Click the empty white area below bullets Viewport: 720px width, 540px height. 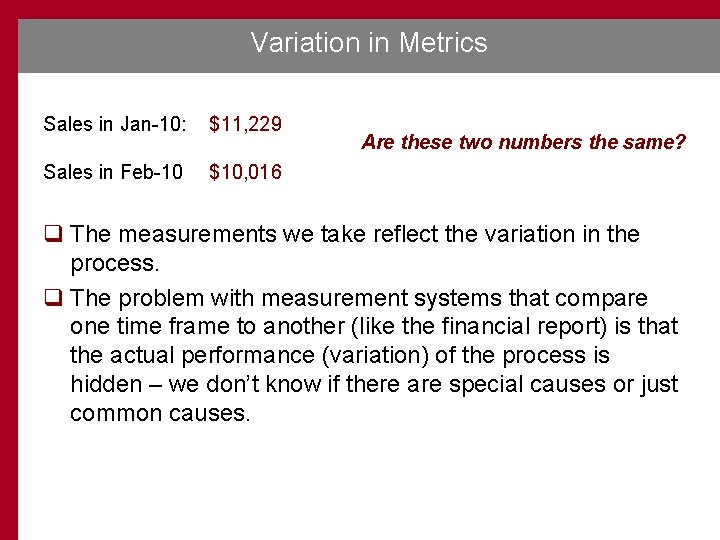[x=367, y=482]
